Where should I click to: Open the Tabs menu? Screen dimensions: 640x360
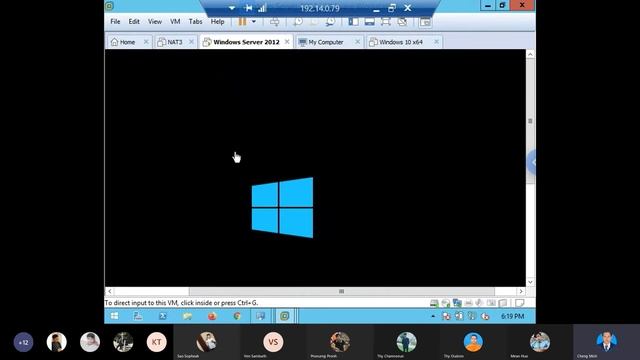196,22
